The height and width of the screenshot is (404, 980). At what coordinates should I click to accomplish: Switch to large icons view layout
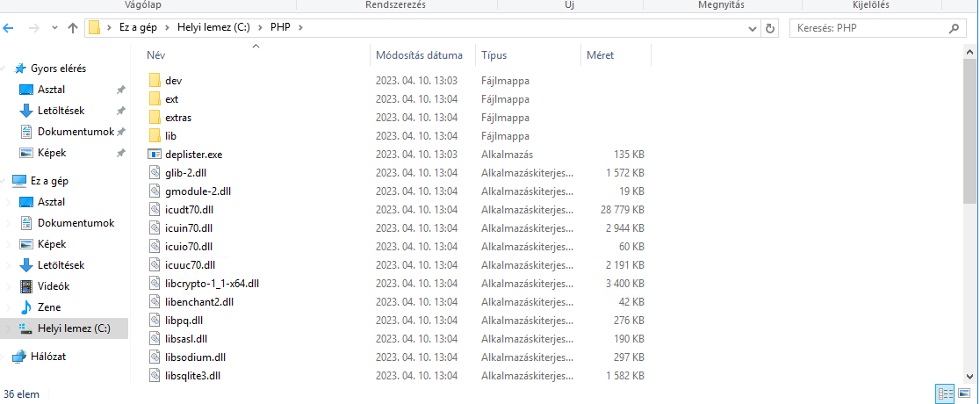pos(965,393)
